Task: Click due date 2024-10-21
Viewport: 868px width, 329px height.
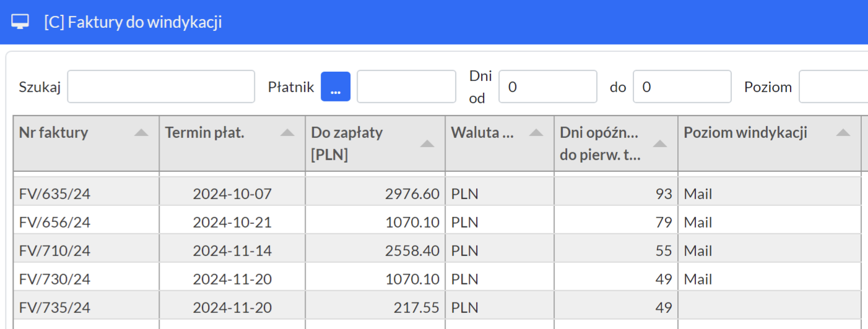Action: pyautogui.click(x=232, y=223)
